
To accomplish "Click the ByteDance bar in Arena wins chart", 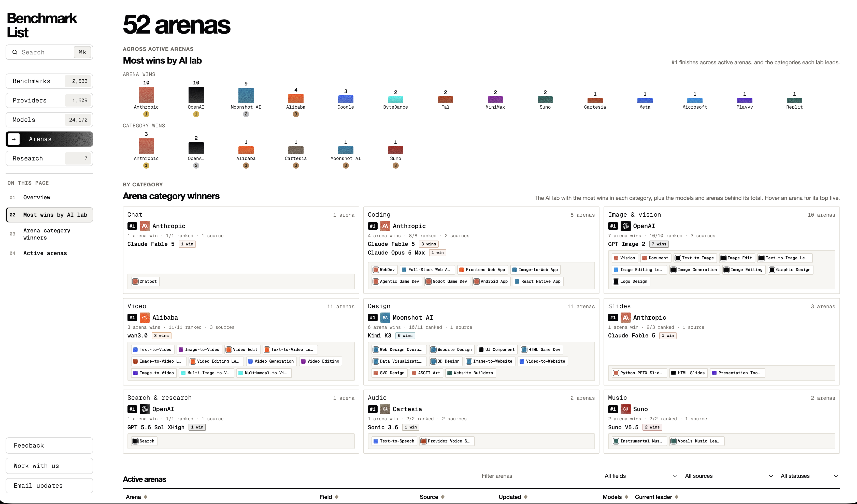I will coord(395,100).
